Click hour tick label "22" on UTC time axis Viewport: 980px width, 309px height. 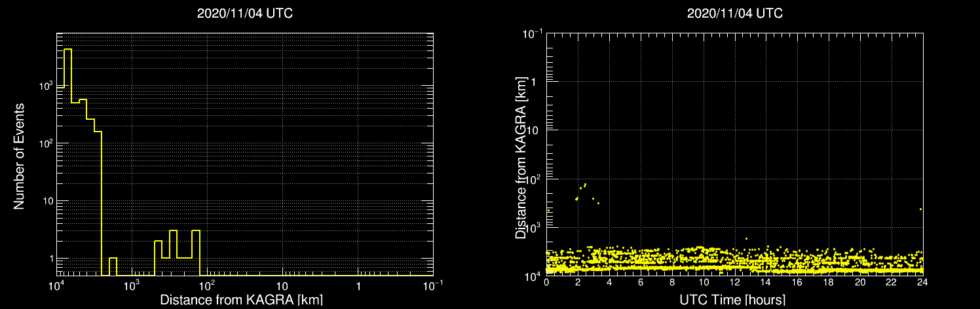coord(890,283)
